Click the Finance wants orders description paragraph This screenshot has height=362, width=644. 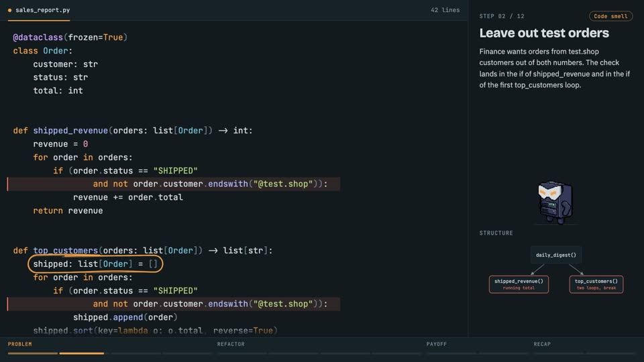555,68
